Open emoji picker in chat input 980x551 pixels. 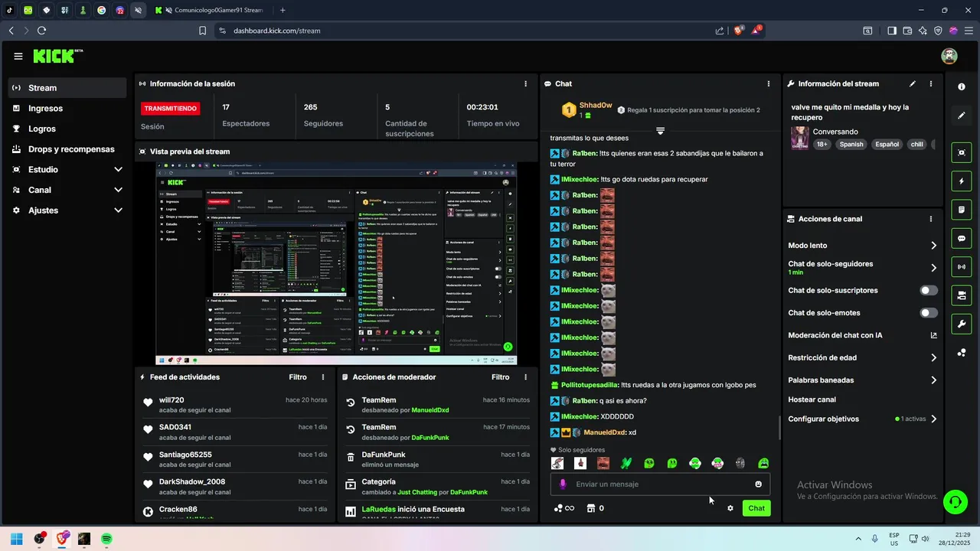(759, 484)
